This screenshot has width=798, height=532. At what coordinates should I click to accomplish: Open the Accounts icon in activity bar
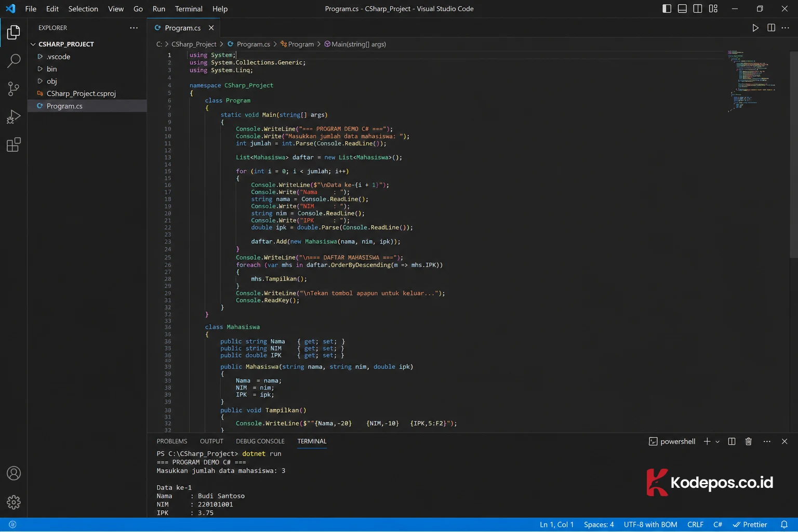(14, 473)
